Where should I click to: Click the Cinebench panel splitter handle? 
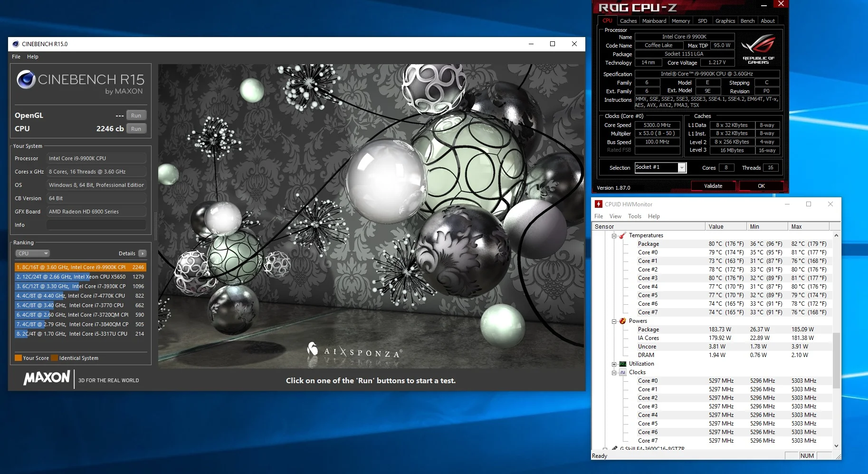(x=155, y=226)
